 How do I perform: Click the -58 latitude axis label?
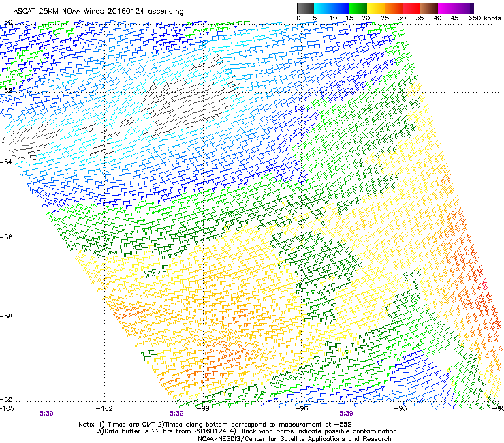click(x=6, y=316)
